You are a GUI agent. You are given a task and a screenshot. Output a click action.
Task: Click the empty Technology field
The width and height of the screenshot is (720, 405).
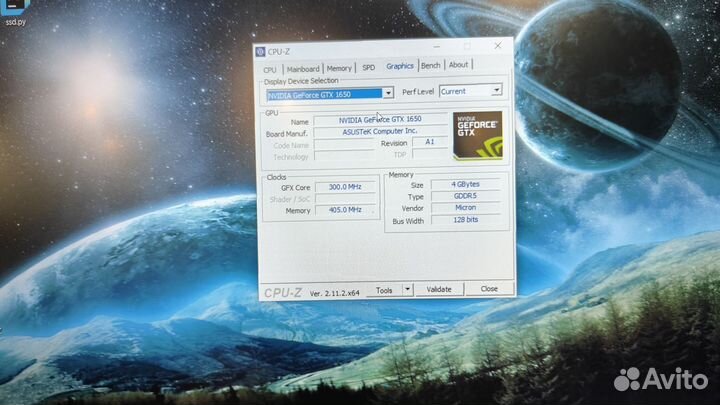tap(344, 156)
